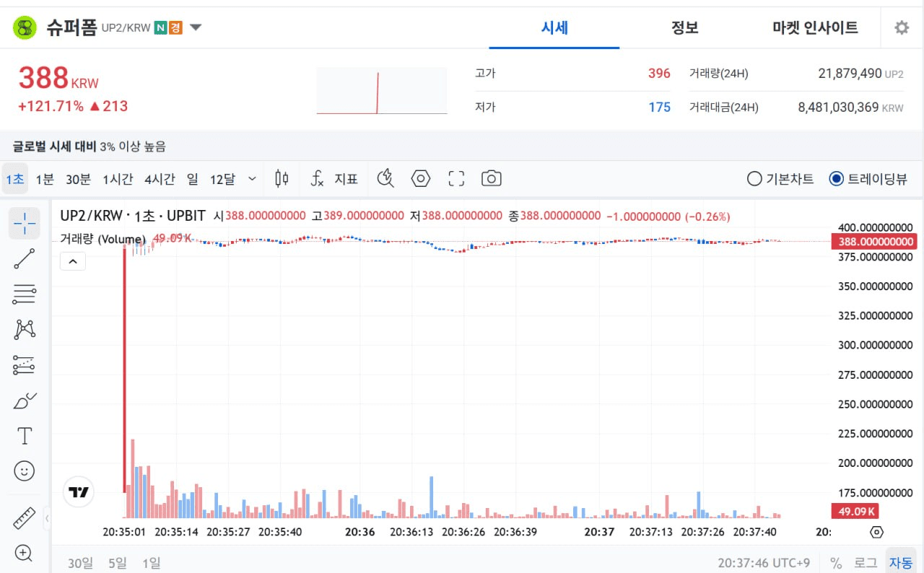Toggle percent scale mode

[x=836, y=563]
